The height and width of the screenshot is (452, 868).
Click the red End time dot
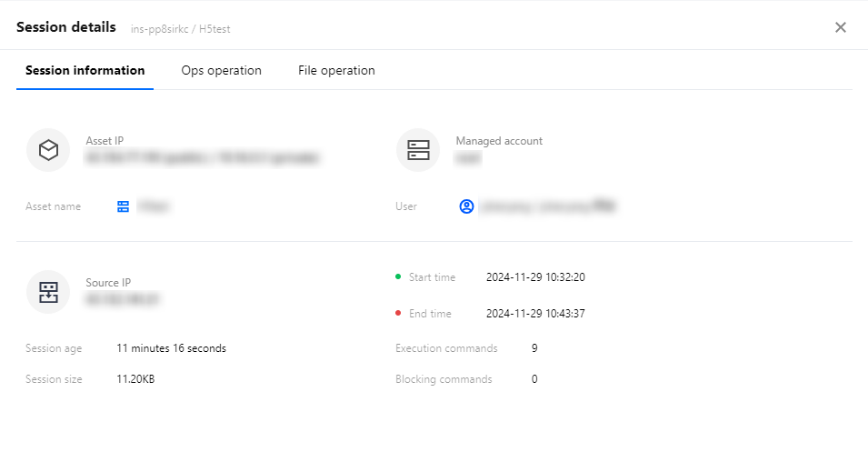tap(398, 314)
